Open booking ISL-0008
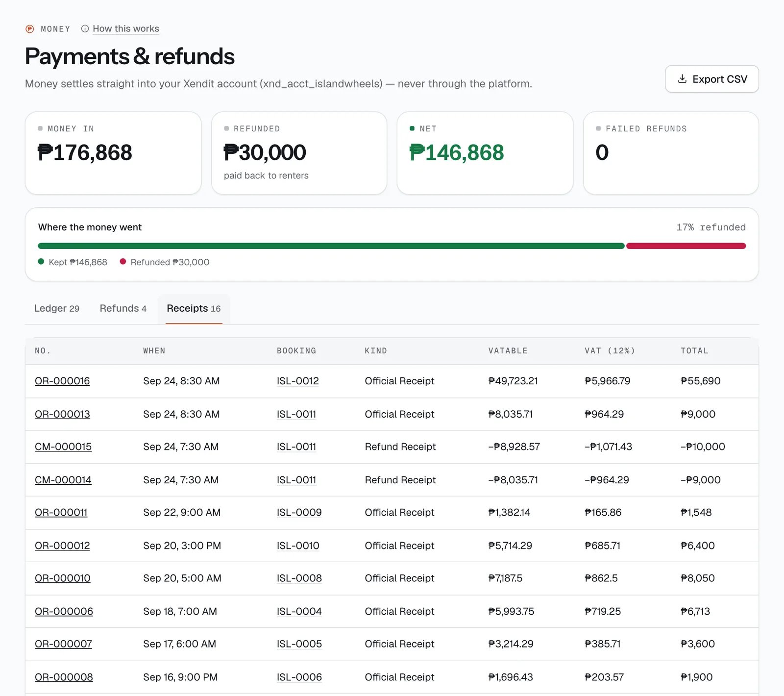This screenshot has height=696, width=784. [299, 578]
